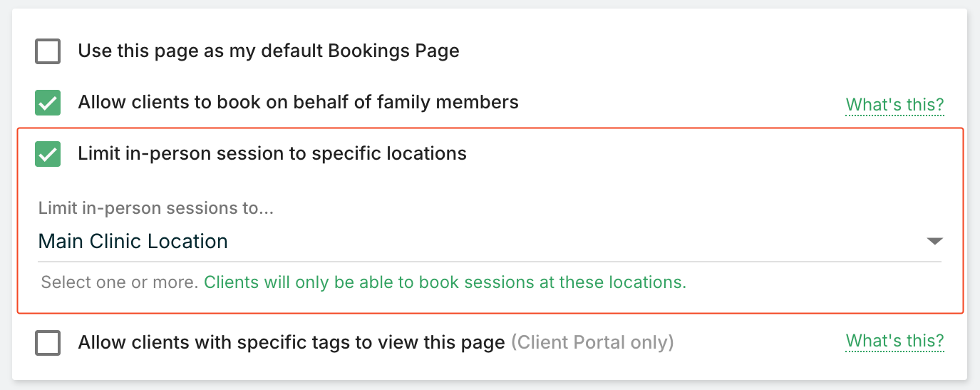Click the white checkmark in the limit in-person box

[x=48, y=155]
